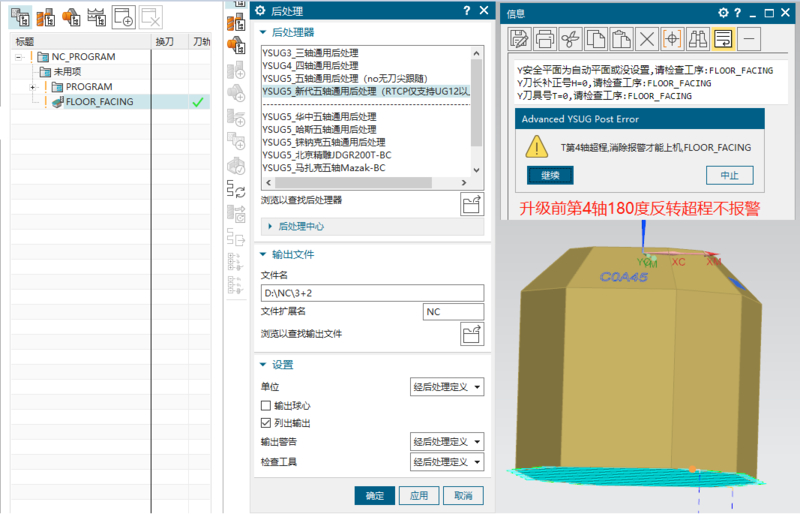This screenshot has height=514, width=800.
Task: Click the Generate Tool Path refresh icon
Action: (236, 189)
